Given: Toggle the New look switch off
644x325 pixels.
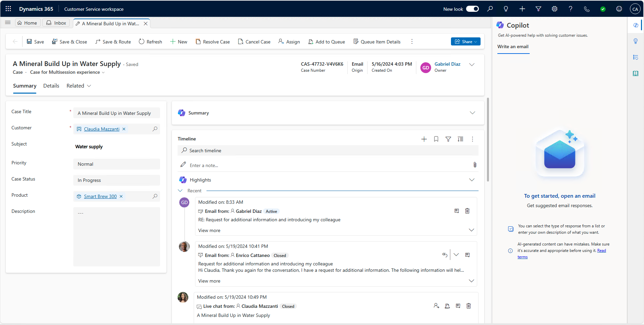Looking at the screenshot, I should click(x=472, y=9).
